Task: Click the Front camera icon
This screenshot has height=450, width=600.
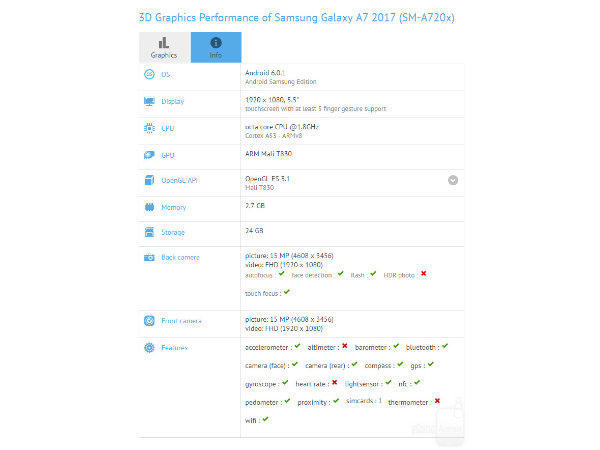Action: click(149, 321)
